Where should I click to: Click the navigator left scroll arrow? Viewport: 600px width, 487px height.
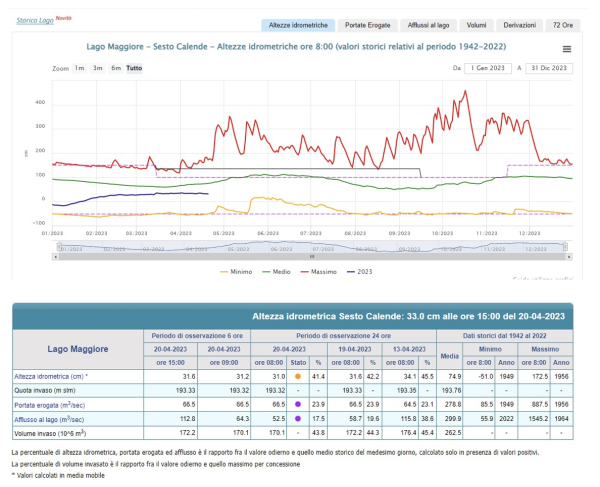pos(54,257)
